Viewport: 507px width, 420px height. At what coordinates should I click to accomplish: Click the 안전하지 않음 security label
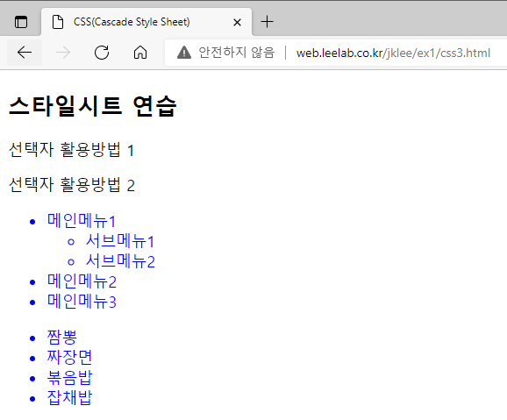pyautogui.click(x=236, y=53)
